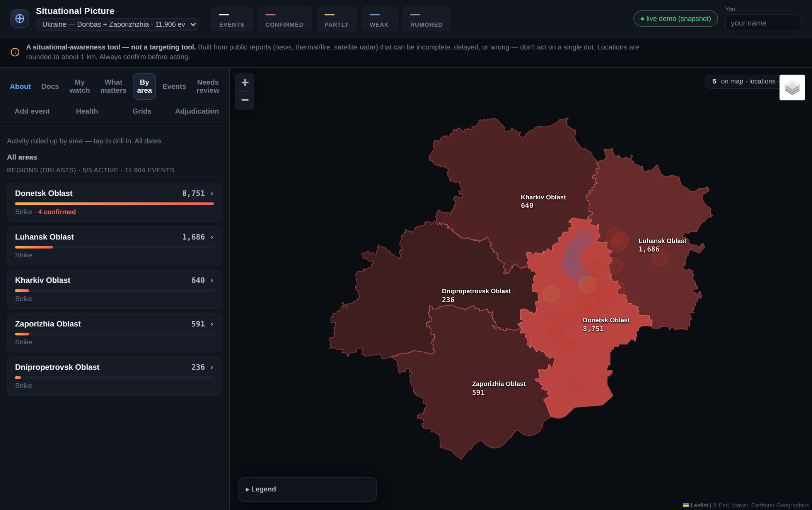Open the Ukraine Donbas dataset dropdown
This screenshot has width=812, height=510.
click(117, 24)
